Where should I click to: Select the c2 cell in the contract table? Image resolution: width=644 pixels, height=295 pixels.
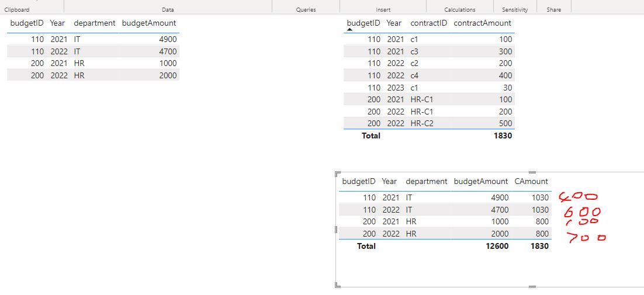tap(414, 63)
